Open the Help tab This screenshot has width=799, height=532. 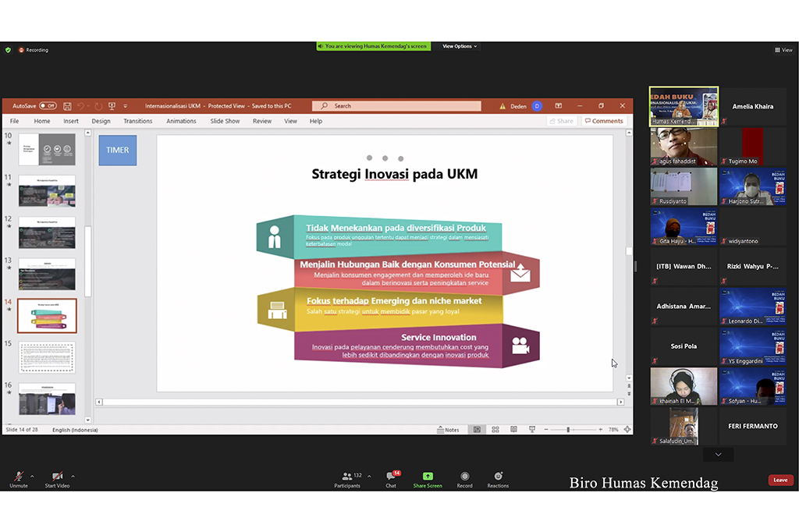pyautogui.click(x=316, y=121)
